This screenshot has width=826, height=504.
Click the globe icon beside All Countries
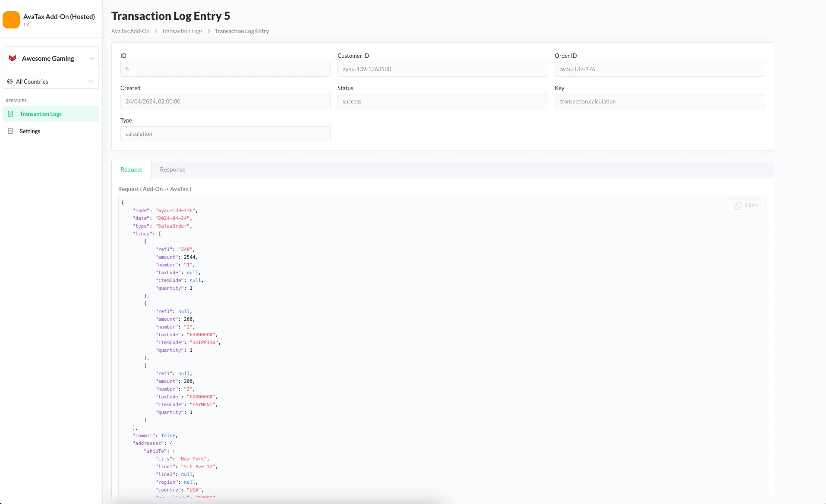10,81
